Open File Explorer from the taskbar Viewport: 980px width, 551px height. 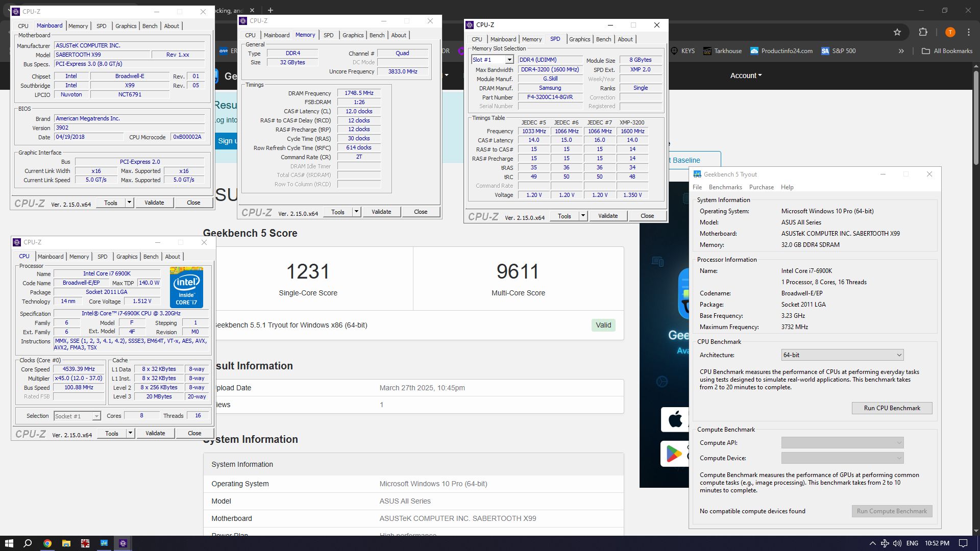66,543
